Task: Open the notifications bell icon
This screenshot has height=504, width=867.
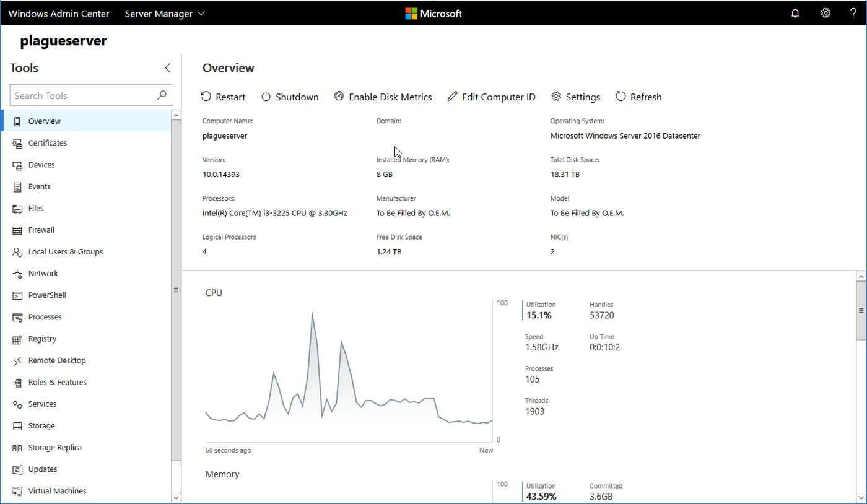Action: (x=795, y=13)
